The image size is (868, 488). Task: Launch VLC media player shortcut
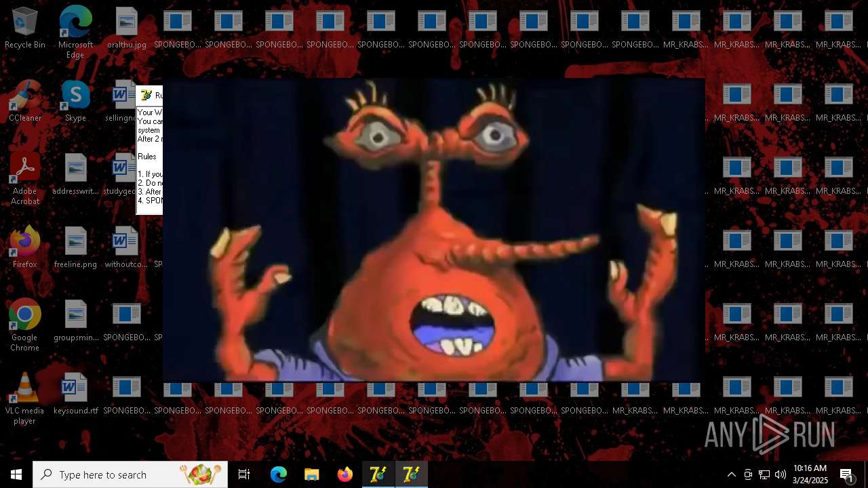point(25,399)
